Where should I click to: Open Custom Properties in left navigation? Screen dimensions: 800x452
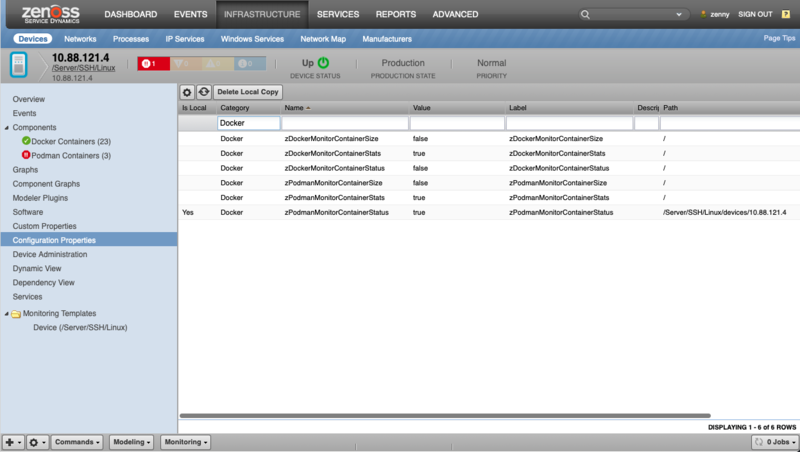pyautogui.click(x=44, y=226)
